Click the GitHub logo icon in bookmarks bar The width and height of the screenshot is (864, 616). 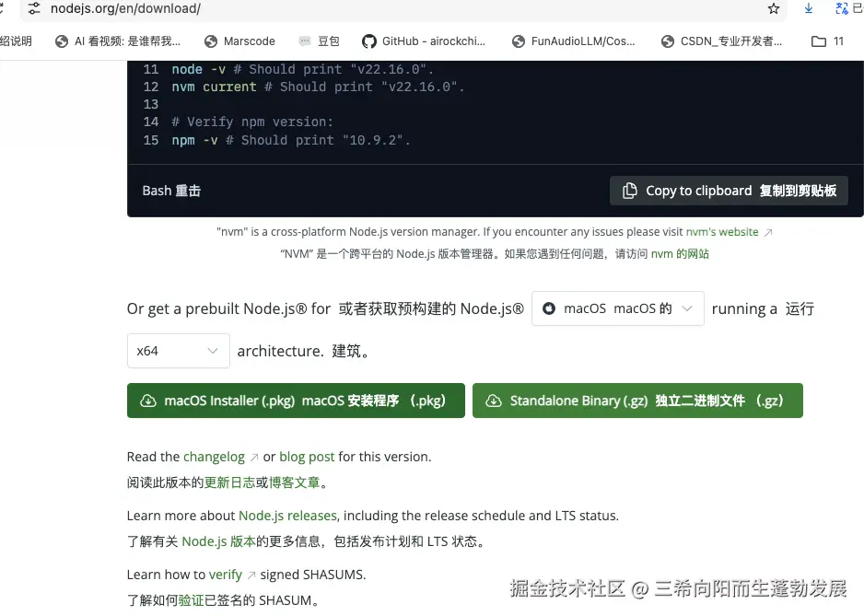click(368, 41)
